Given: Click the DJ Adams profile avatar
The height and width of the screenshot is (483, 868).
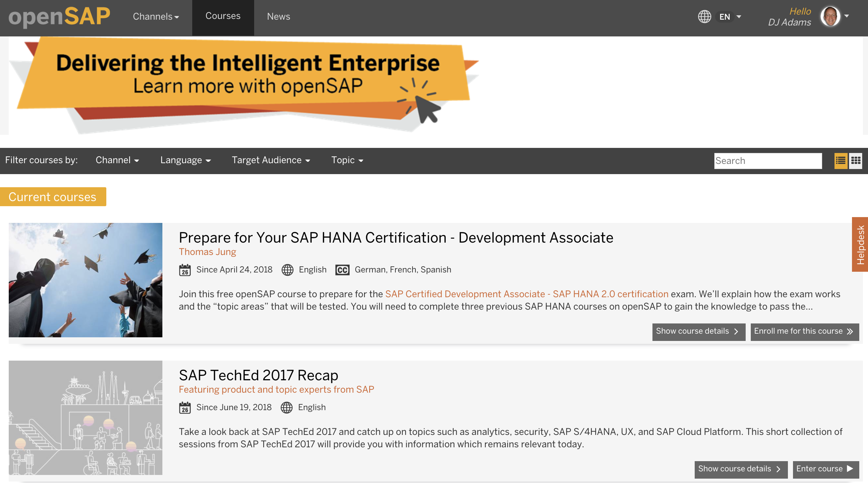Looking at the screenshot, I should (x=830, y=16).
